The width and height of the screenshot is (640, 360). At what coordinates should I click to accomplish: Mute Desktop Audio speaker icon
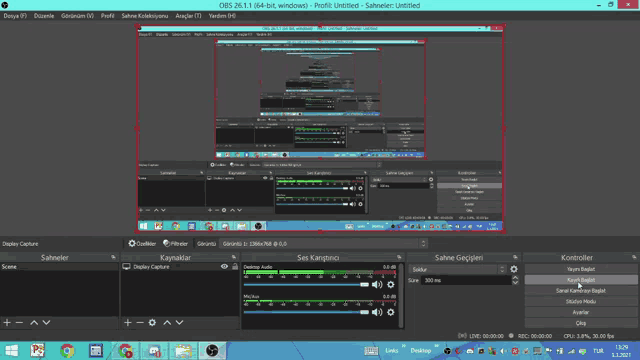[x=377, y=285]
